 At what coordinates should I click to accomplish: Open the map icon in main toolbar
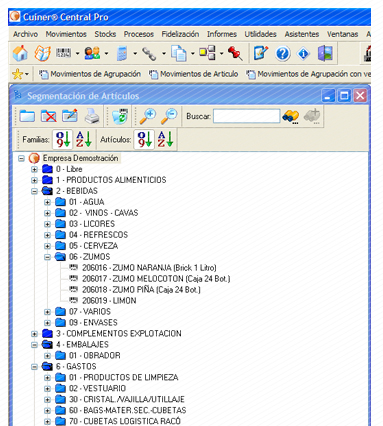(x=42, y=53)
